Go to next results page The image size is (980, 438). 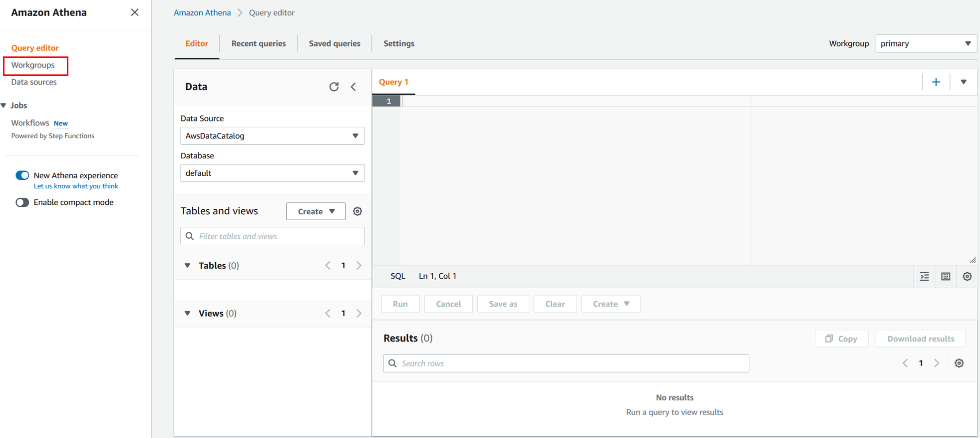tap(937, 364)
